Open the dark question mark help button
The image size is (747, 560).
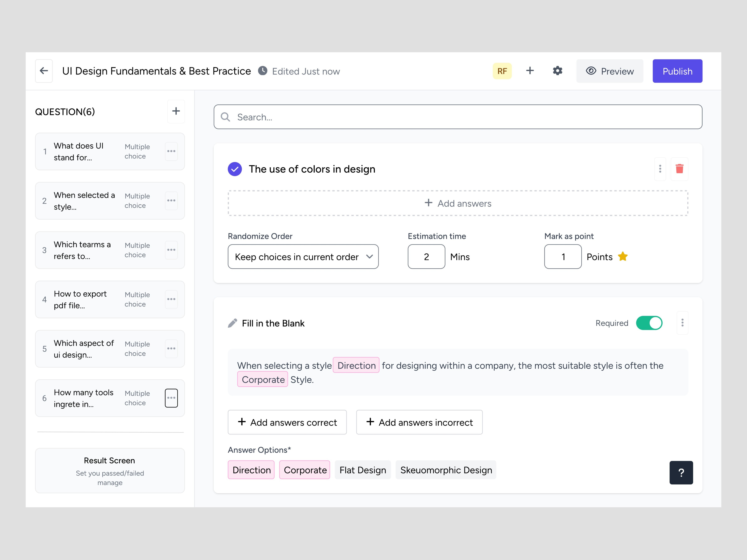681,473
